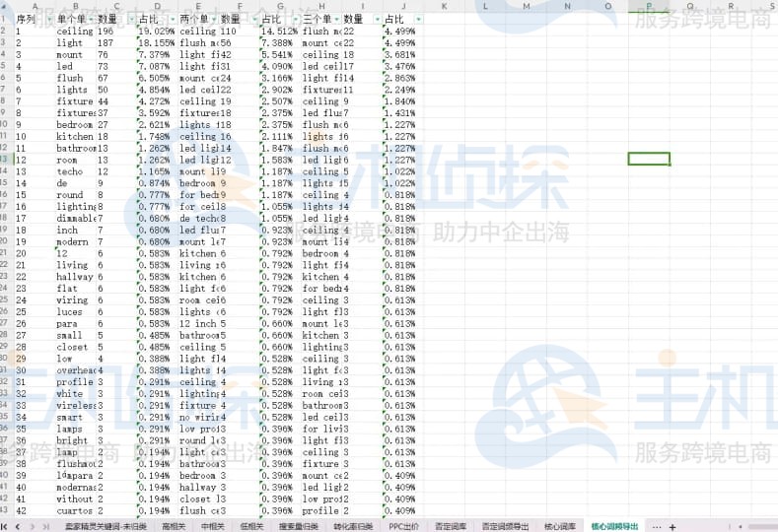Switch to the 高相关 sheet tab
Image resolution: width=778 pixels, height=532 pixels.
coord(172,526)
